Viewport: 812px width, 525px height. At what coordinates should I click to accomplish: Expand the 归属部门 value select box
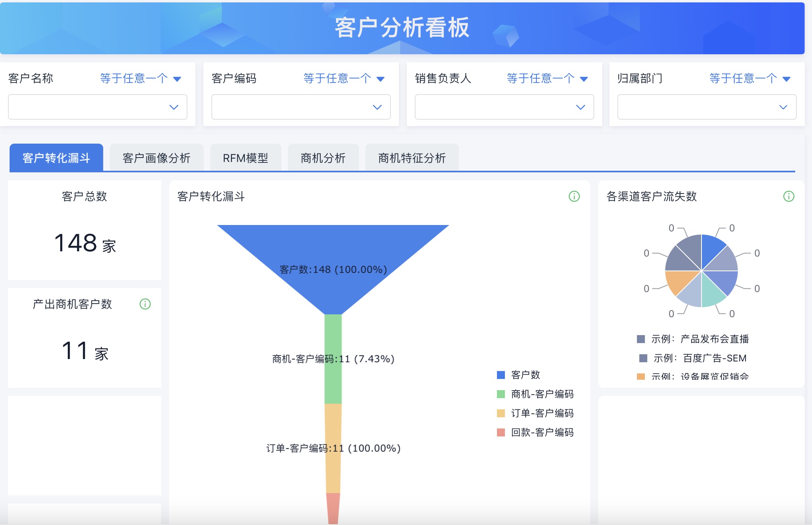pyautogui.click(x=707, y=107)
